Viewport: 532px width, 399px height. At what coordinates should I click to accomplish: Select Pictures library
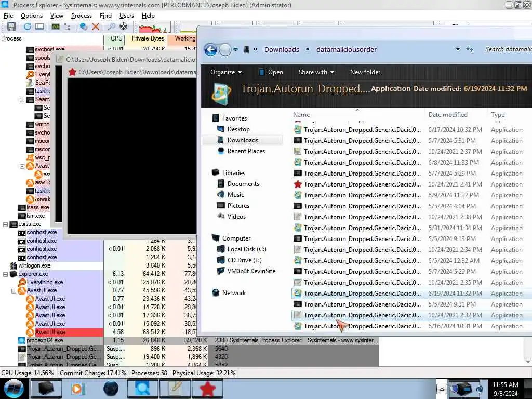238,206
